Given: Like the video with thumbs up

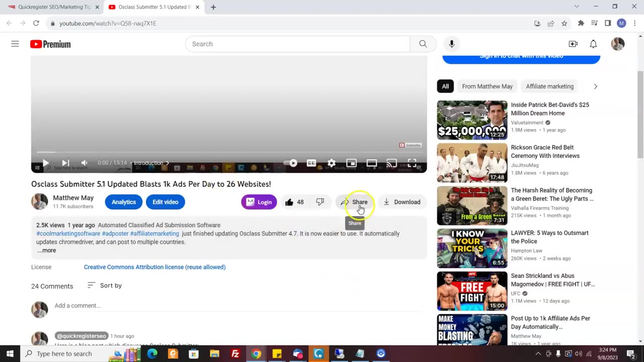Looking at the screenshot, I should (294, 202).
